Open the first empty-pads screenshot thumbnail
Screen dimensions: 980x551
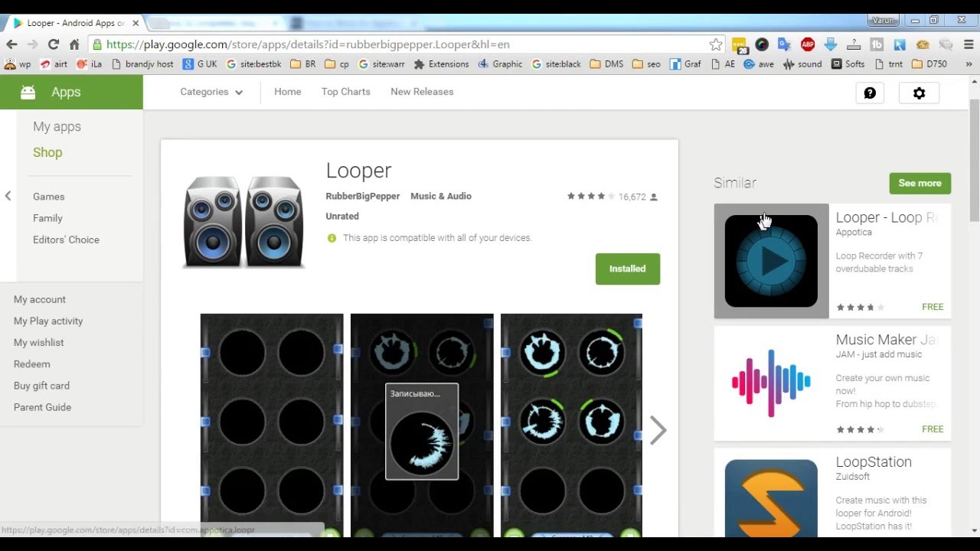tap(272, 425)
